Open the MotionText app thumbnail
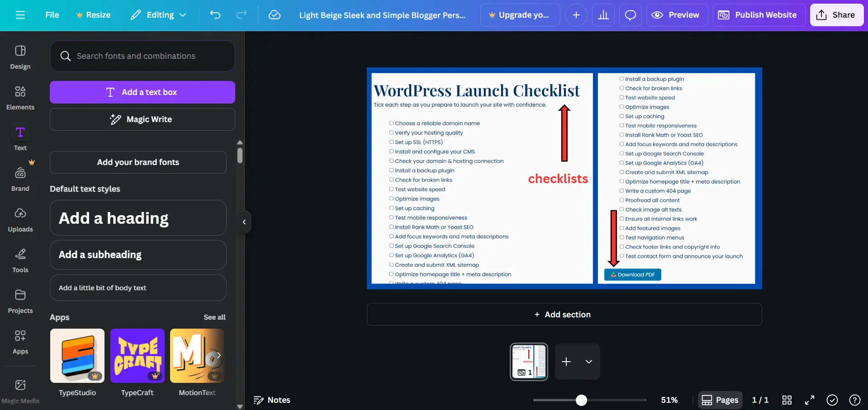The height and width of the screenshot is (410, 868). pos(197,356)
